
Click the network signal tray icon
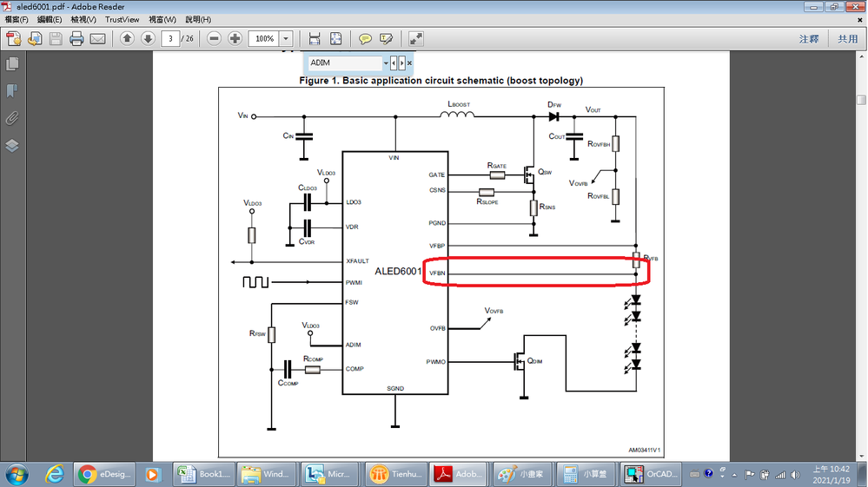(x=780, y=475)
